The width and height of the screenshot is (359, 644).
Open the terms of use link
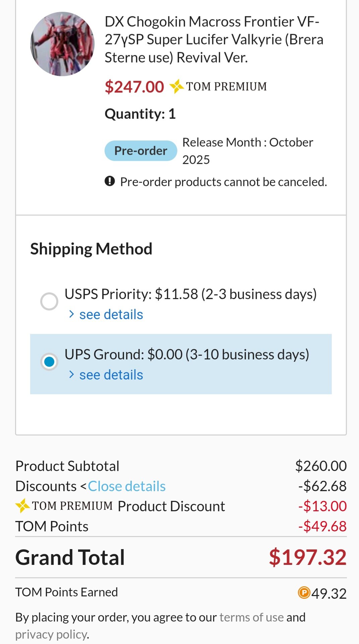coord(252,617)
